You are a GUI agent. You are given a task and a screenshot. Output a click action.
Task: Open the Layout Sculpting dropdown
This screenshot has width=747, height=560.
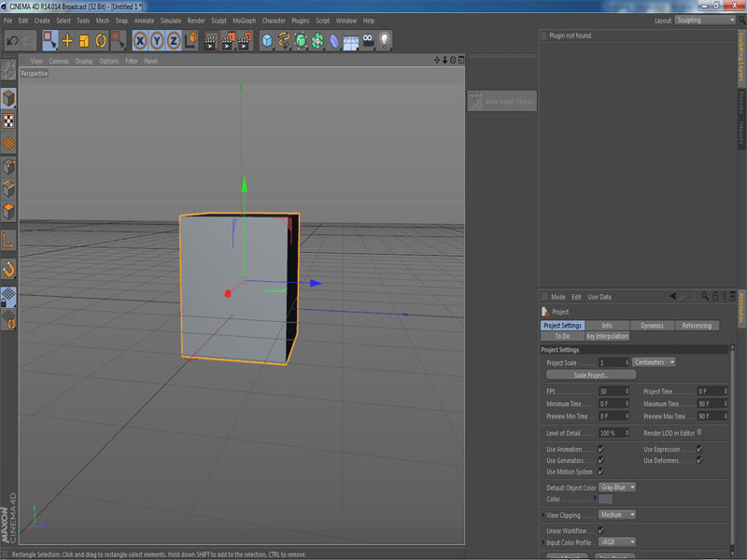[706, 20]
